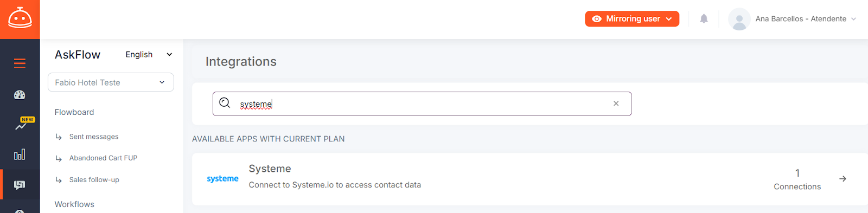Open the notifications bell
This screenshot has height=213, width=868.
(x=704, y=18)
